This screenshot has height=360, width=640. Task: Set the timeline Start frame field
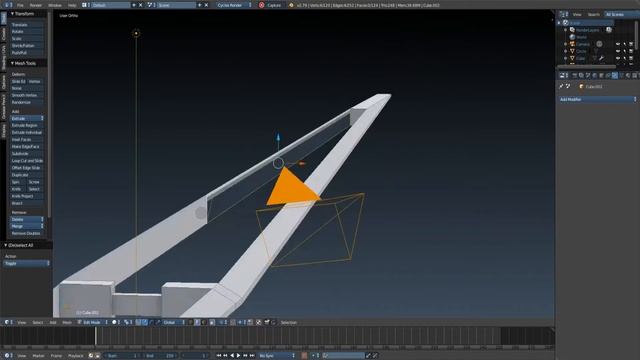tap(123, 356)
